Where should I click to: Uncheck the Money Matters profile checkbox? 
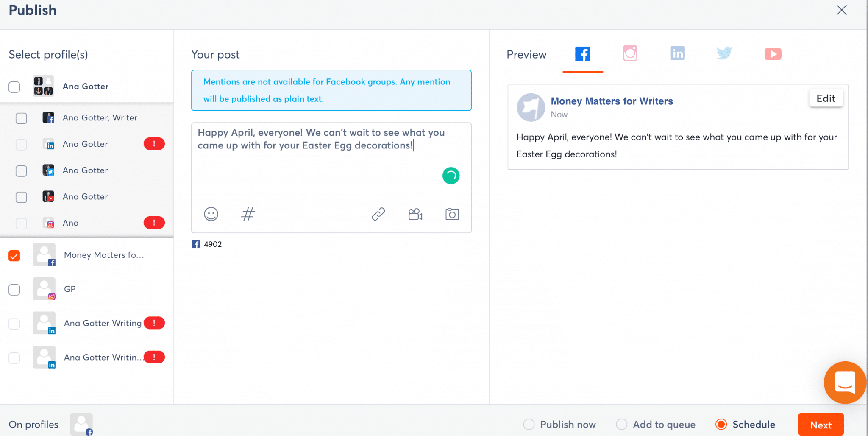coord(14,256)
